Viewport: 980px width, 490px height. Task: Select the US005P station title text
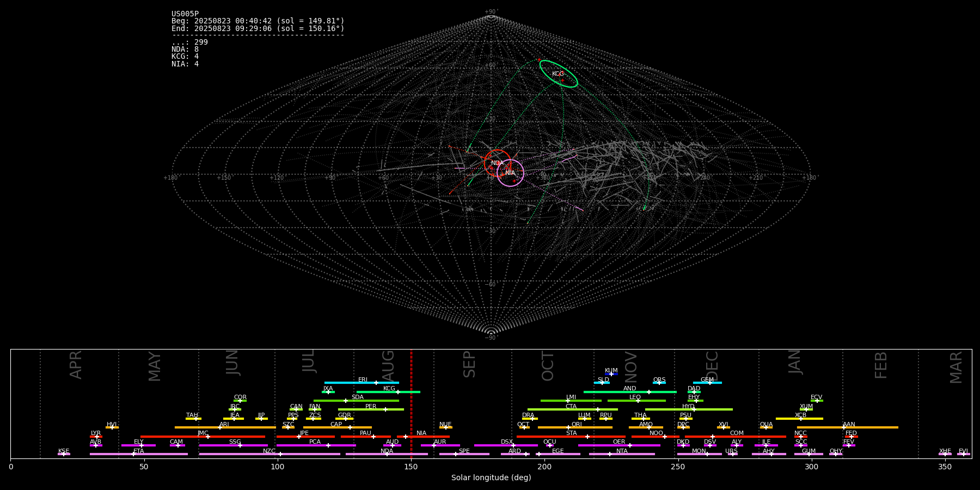(x=185, y=14)
